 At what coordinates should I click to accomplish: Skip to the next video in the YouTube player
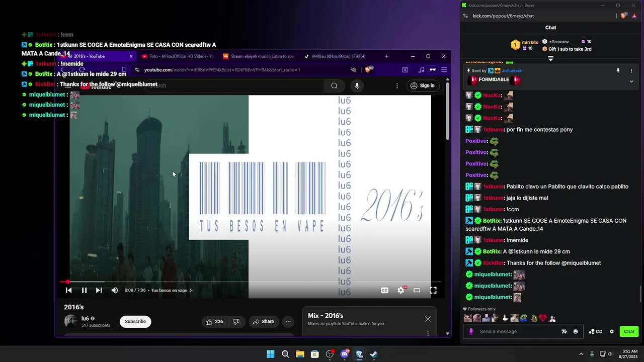(99, 290)
